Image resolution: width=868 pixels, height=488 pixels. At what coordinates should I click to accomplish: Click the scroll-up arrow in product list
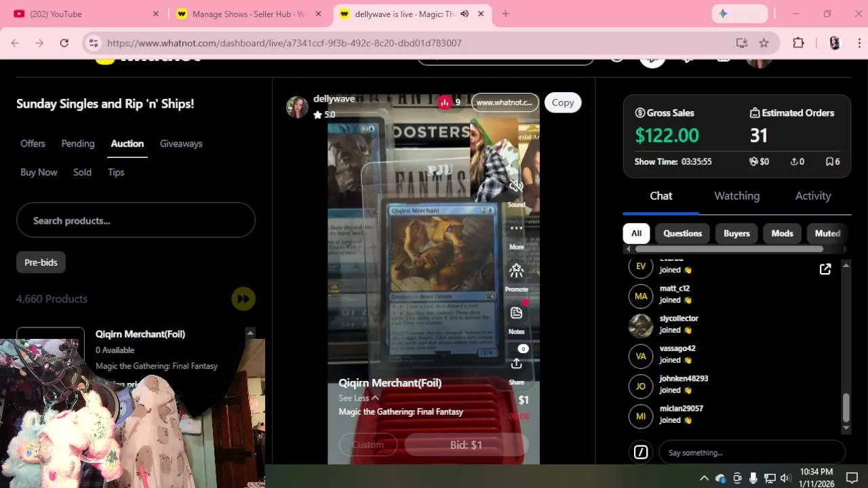click(x=250, y=333)
